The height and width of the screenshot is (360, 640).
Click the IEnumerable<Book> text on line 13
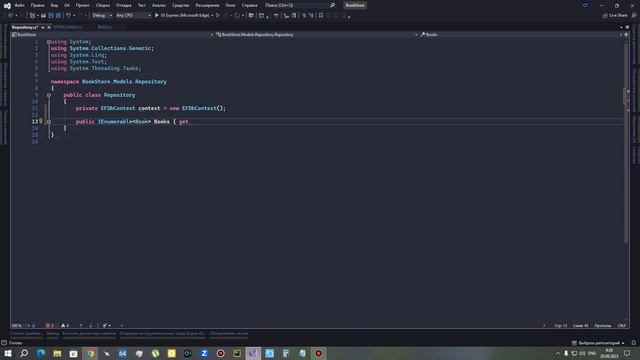pyautogui.click(x=124, y=122)
